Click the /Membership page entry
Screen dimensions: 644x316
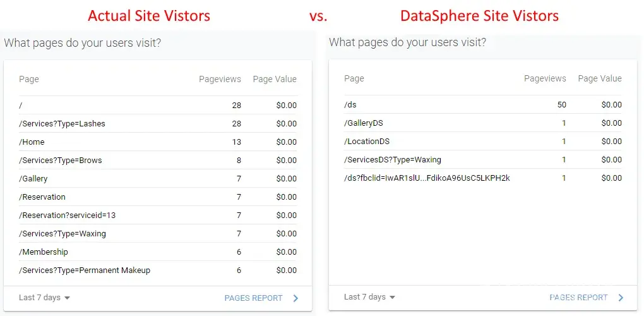pyautogui.click(x=44, y=252)
